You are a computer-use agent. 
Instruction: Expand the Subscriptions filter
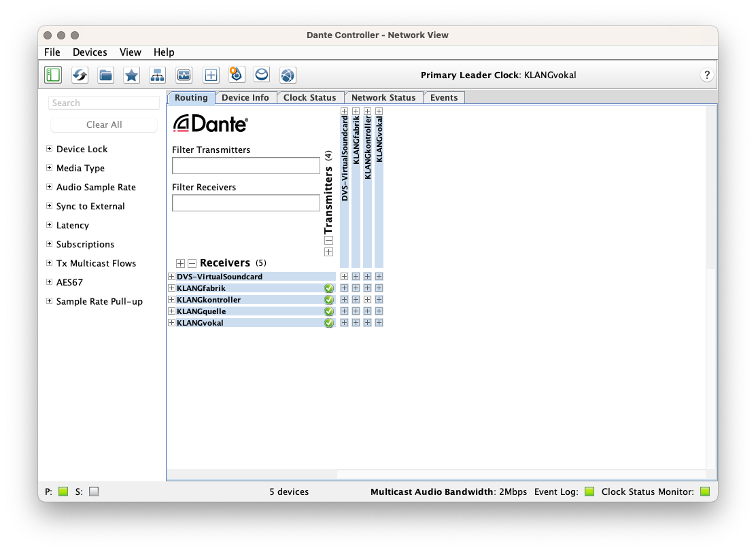click(x=49, y=244)
